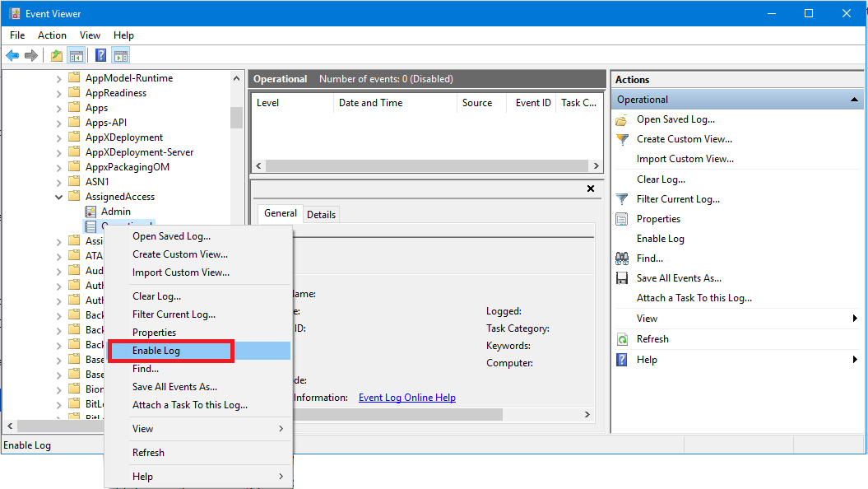The width and height of the screenshot is (868, 489).
Task: Close the event preview pane with X
Action: [x=590, y=189]
